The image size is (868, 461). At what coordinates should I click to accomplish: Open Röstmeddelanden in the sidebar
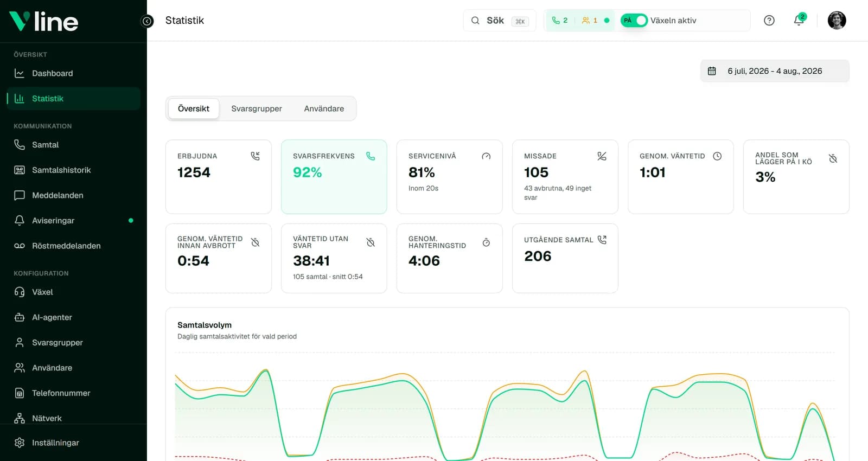point(73,246)
